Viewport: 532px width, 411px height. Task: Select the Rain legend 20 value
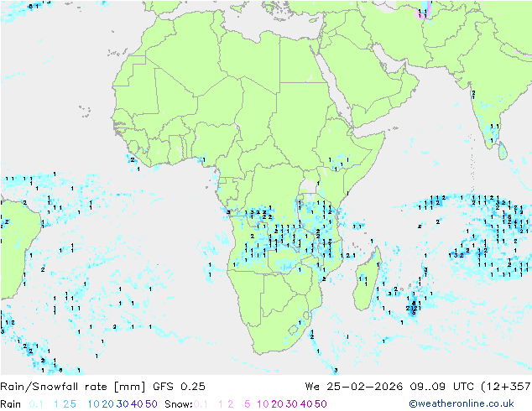[108, 404]
